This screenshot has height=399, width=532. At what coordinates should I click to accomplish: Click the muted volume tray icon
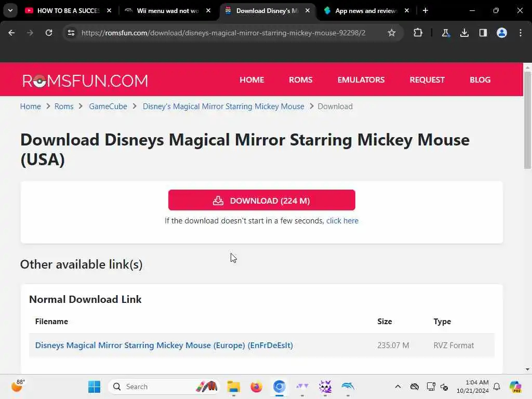click(x=444, y=387)
